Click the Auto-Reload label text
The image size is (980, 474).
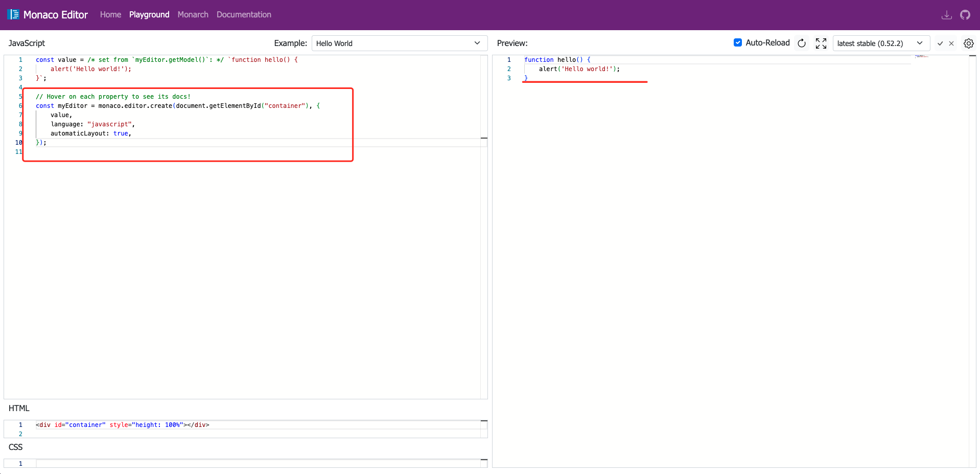click(x=767, y=43)
